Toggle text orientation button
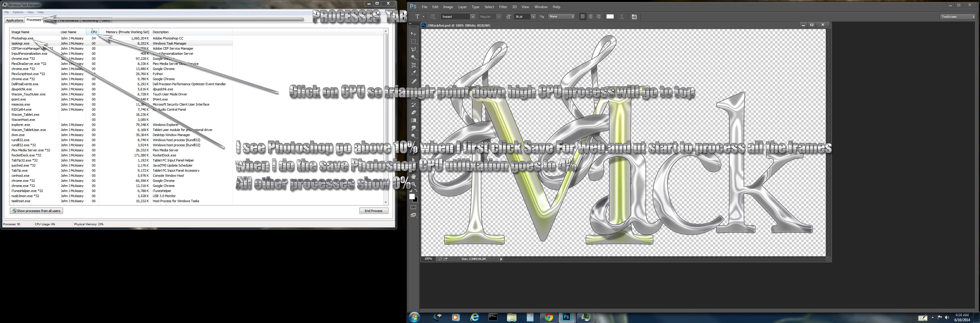Screen dimensions: 980x323 coord(433,17)
